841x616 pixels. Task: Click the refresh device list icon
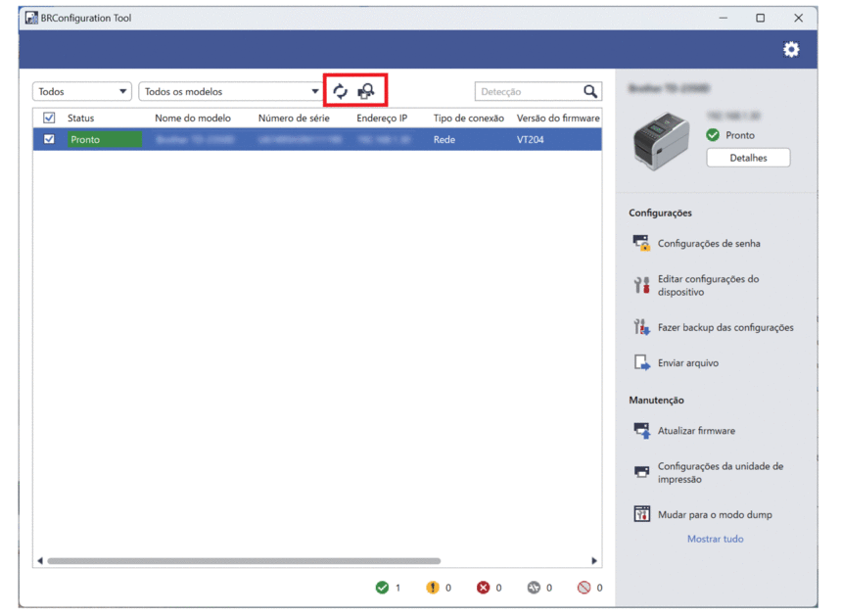[x=340, y=91]
